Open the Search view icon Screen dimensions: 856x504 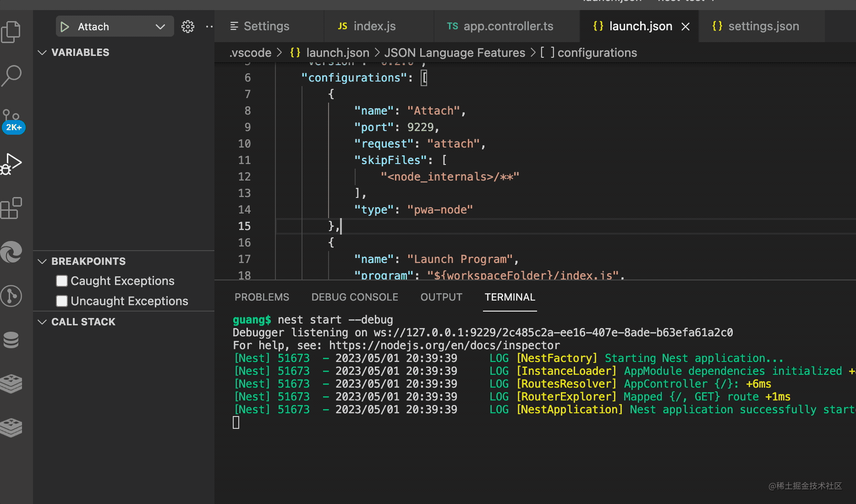[11, 76]
